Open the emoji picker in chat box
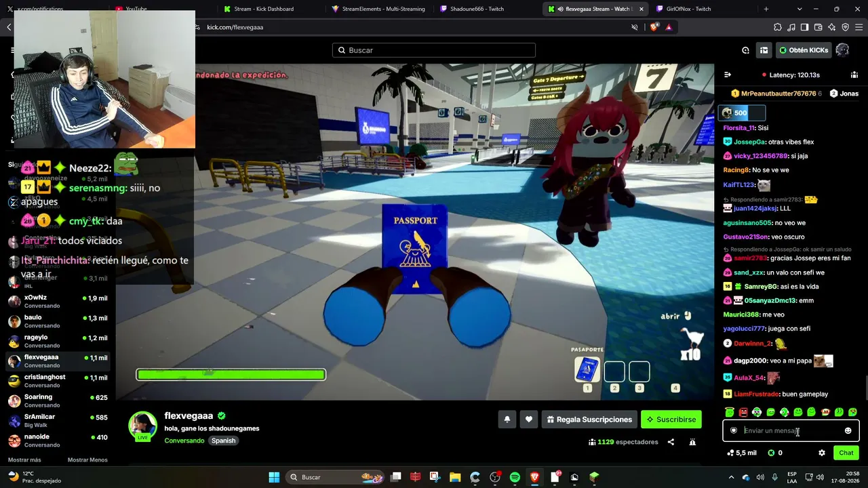 click(x=848, y=430)
